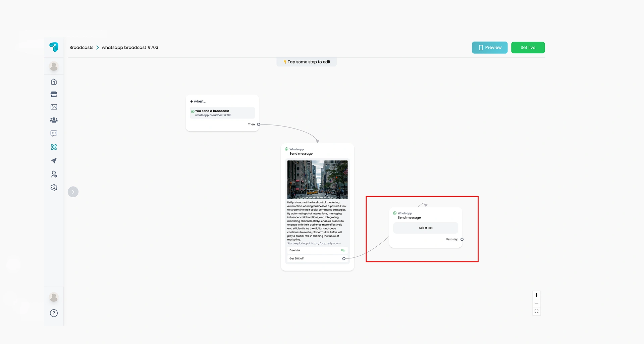Zoom in the canvas with the plus button
Screen dimensions: 644x344
(536, 295)
